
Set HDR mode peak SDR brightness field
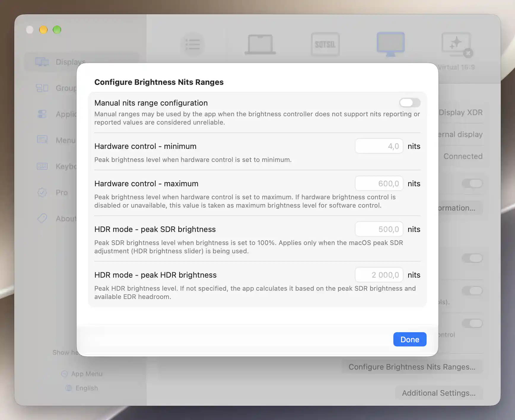(x=379, y=229)
